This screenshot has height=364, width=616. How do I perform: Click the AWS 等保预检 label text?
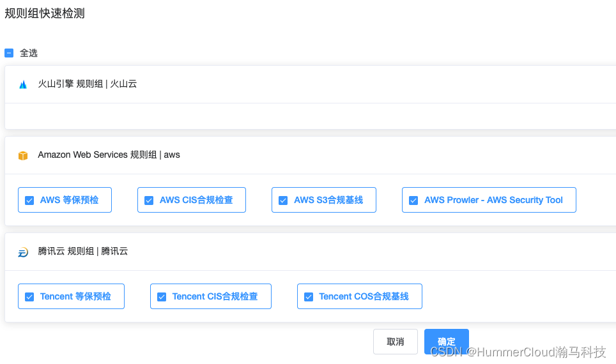point(69,201)
